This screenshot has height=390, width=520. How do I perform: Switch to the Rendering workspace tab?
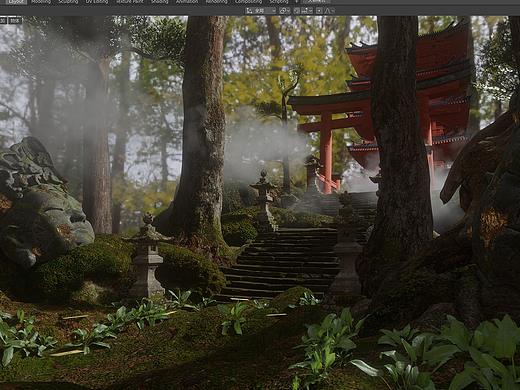216,1
